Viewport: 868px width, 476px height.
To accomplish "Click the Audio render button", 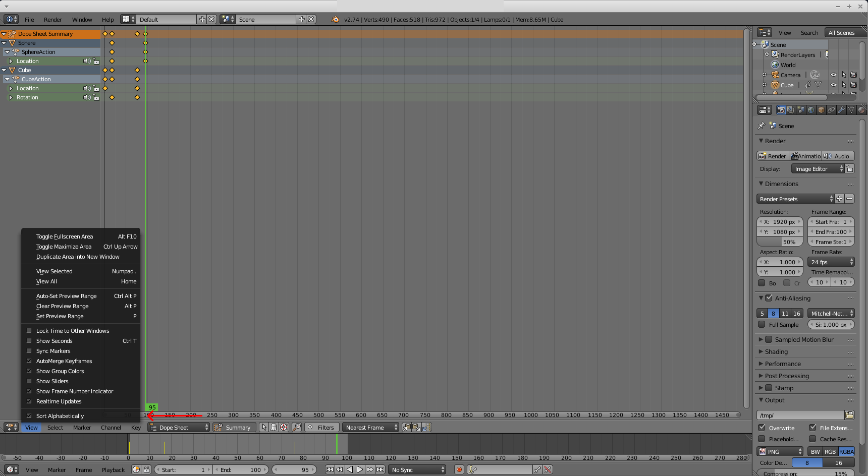I will pyautogui.click(x=838, y=156).
